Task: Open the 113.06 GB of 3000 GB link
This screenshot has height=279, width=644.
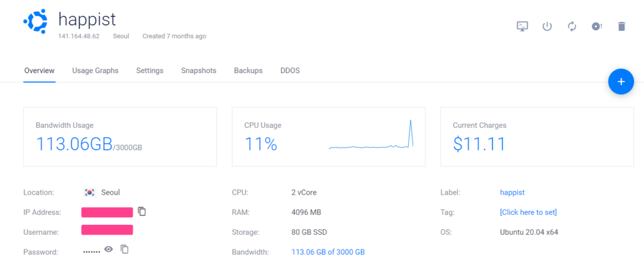Action: click(x=328, y=252)
